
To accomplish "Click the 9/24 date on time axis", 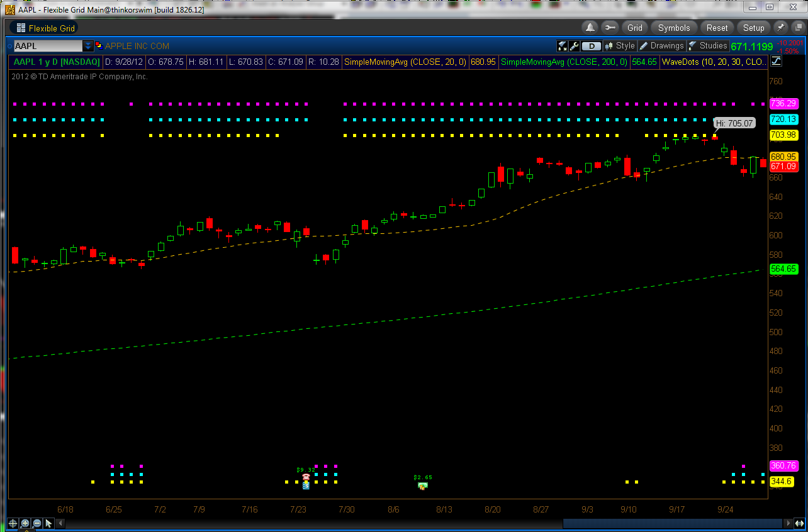I will click(x=726, y=509).
